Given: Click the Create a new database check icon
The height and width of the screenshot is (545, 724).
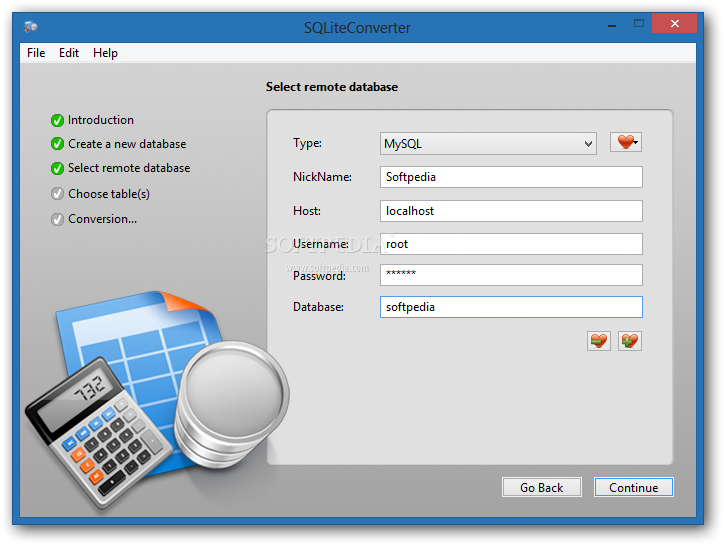Looking at the screenshot, I should (57, 144).
